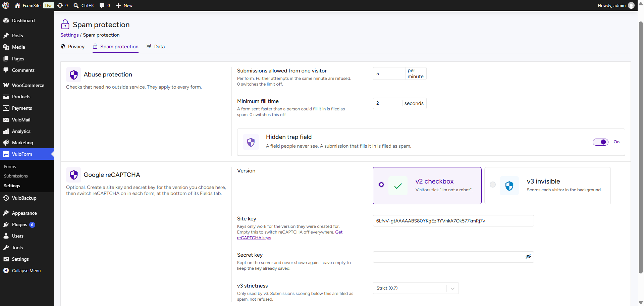Open Analytics chart item
The width and height of the screenshot is (644, 306).
(27, 131)
